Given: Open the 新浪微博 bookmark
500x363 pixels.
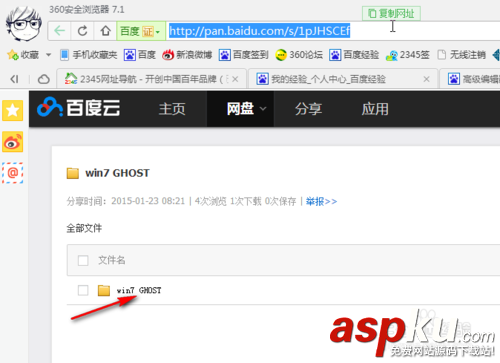Looking at the screenshot, I should tap(187, 55).
